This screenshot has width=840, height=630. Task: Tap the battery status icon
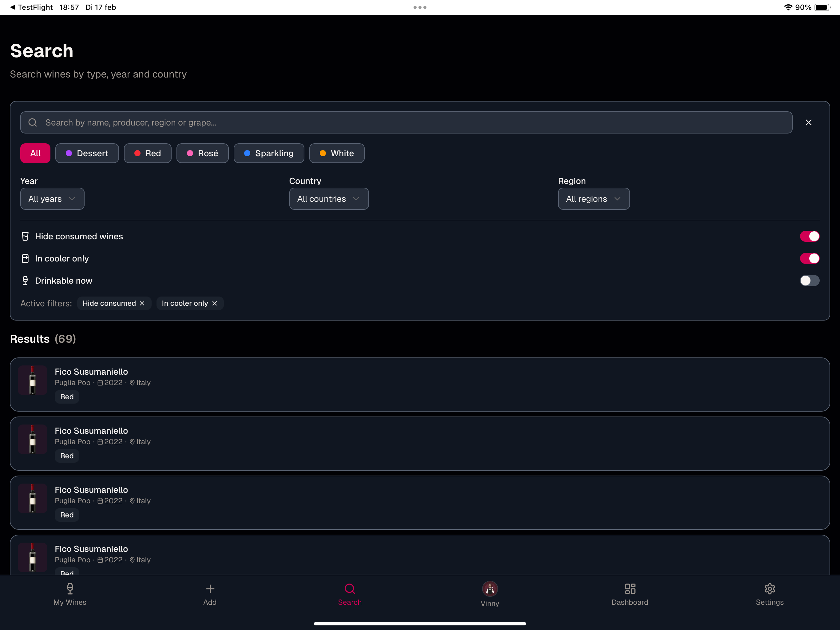point(822,7)
